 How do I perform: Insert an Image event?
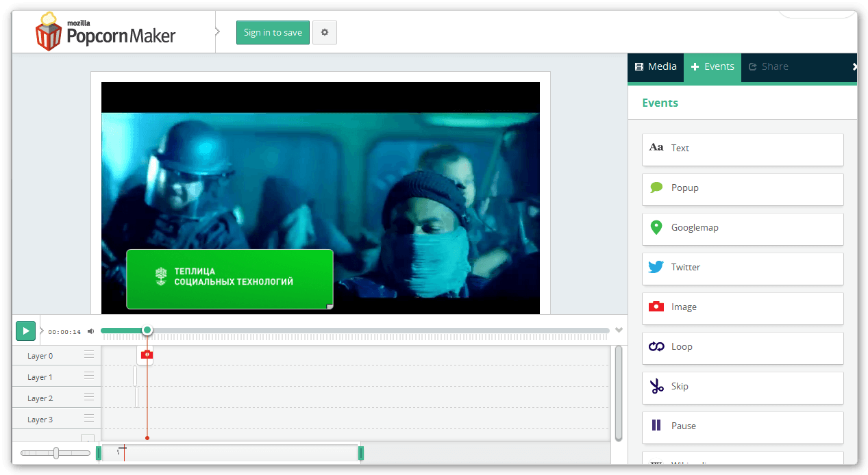point(742,307)
